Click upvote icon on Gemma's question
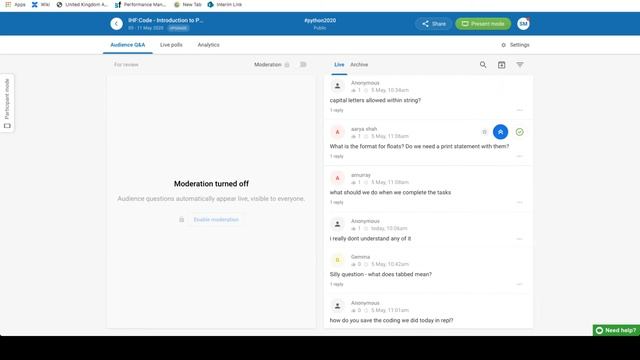 coord(353,264)
